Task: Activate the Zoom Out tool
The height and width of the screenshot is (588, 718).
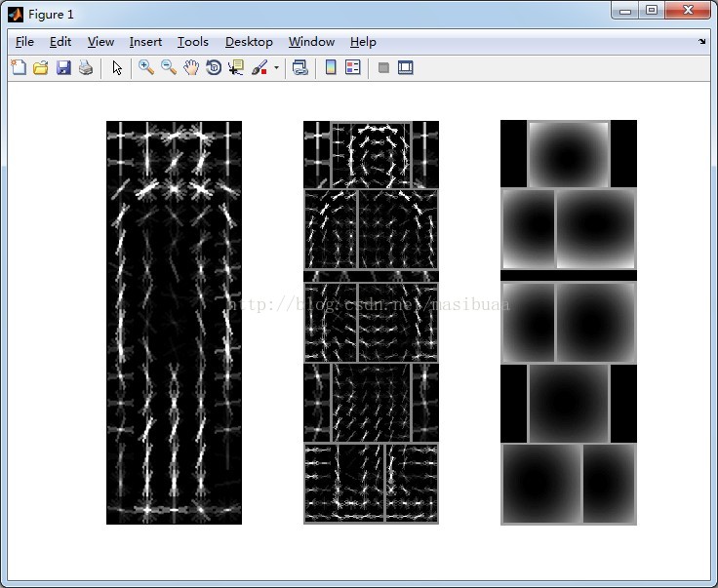Action: (x=169, y=67)
